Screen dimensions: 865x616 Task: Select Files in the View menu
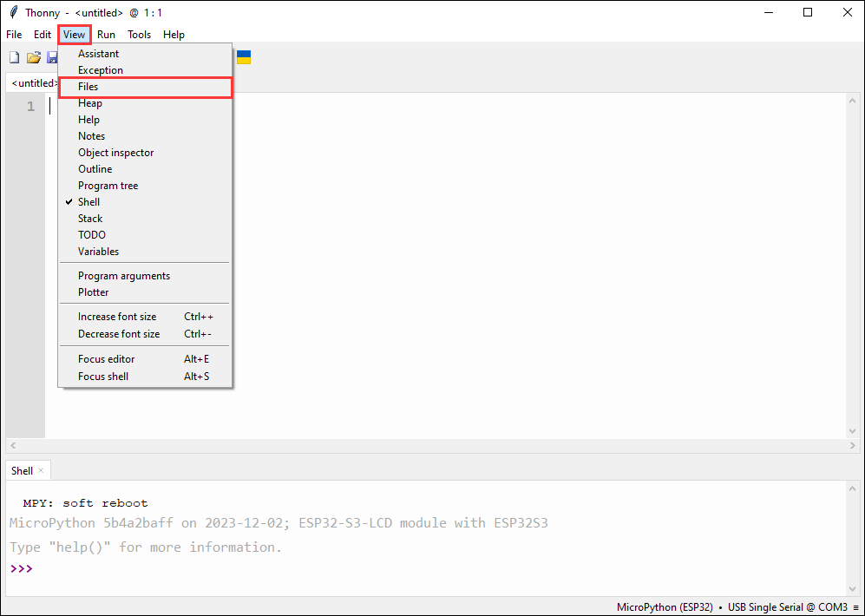pyautogui.click(x=88, y=87)
